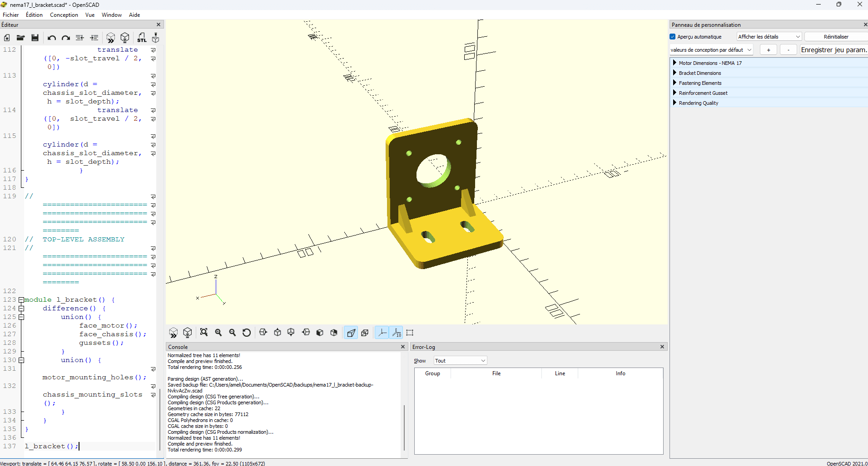Open the Conception menu
The height and width of the screenshot is (466, 868).
point(64,15)
